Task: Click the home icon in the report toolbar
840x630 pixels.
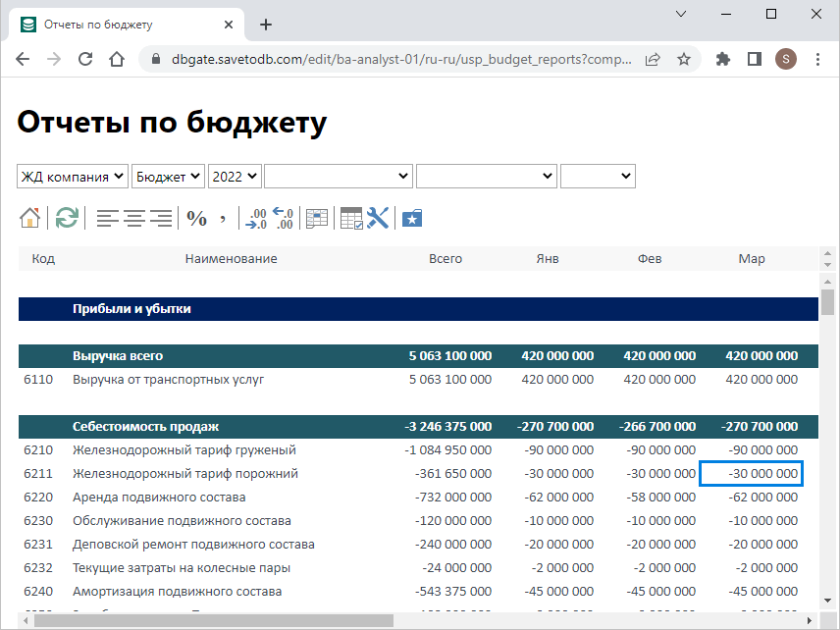Action: [x=29, y=218]
